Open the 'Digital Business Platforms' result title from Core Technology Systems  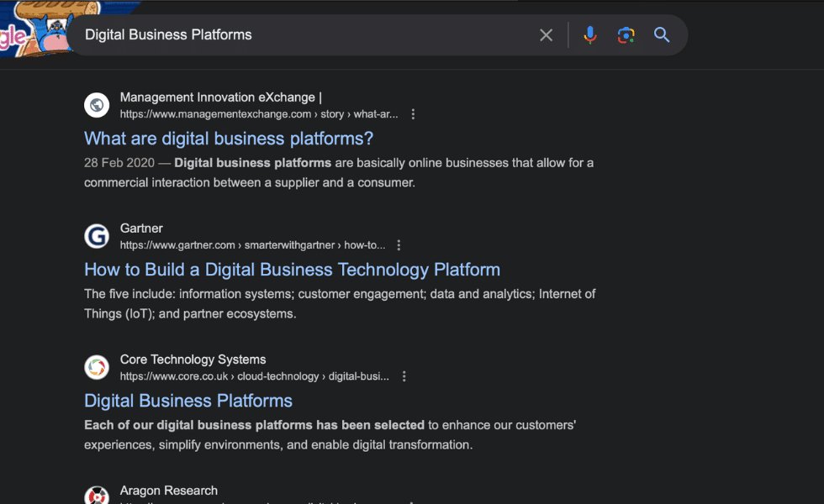point(188,402)
